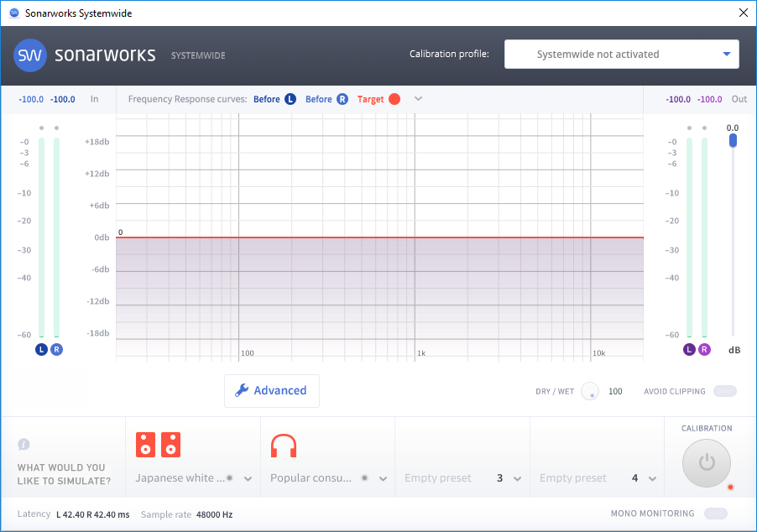The image size is (757, 532).
Task: Click the Dry/Wet knob
Action: click(590, 391)
